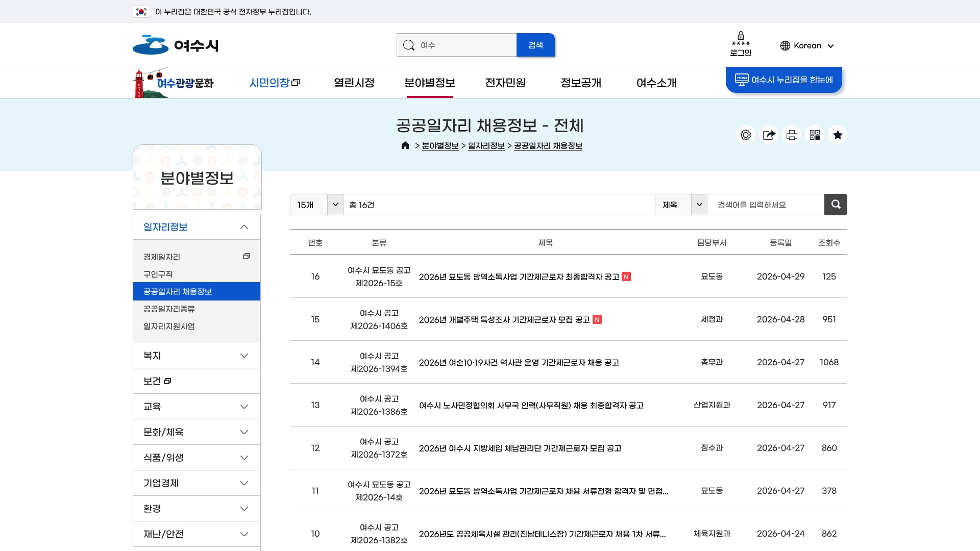Open post 2026년 개별주택 특성조사 기간제근로자 모집 공고
Viewport: 980px width, 551px height.
point(504,319)
